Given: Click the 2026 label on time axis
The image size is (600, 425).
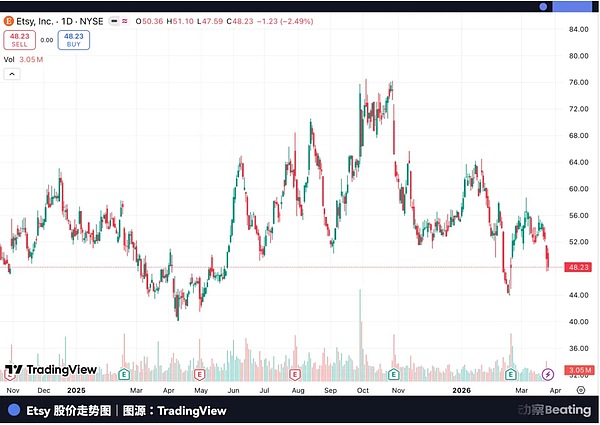Looking at the screenshot, I should click(x=461, y=391).
